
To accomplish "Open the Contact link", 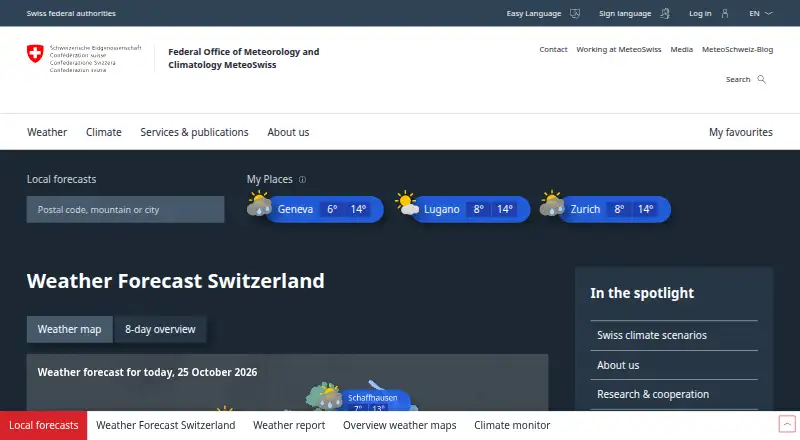I will click(x=554, y=50).
